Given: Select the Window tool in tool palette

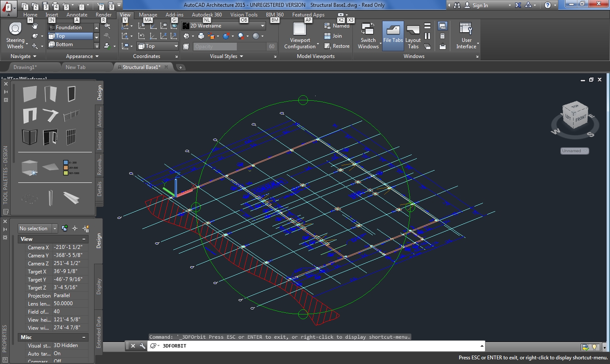Looking at the screenshot, I should coord(71,94).
